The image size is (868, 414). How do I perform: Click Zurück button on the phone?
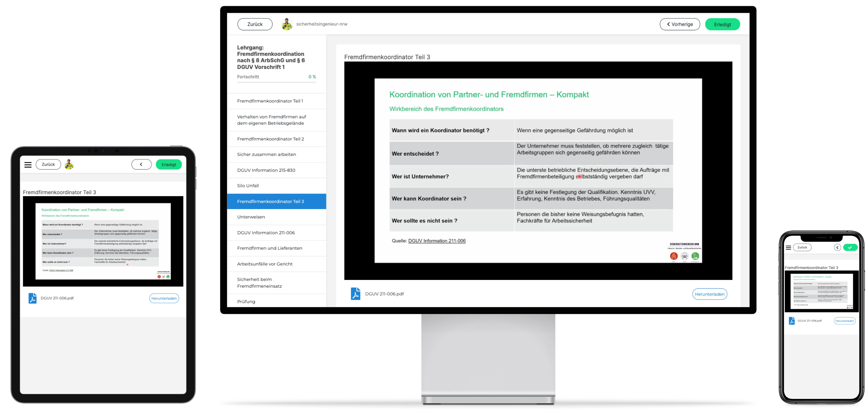(802, 248)
